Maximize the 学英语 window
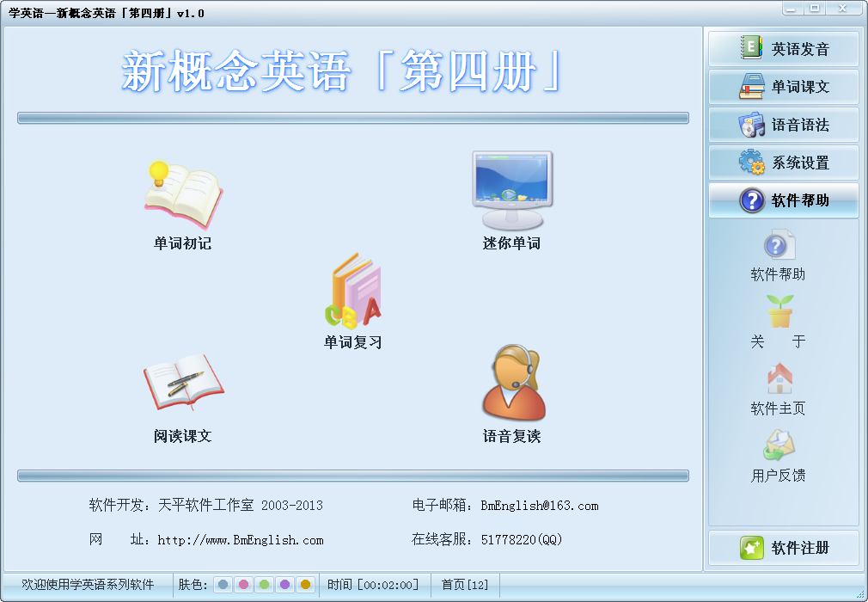The image size is (868, 602). coord(815,9)
